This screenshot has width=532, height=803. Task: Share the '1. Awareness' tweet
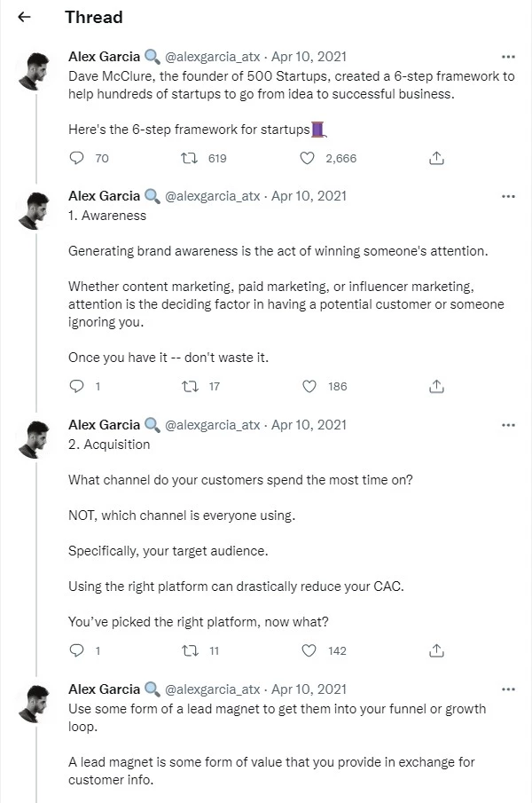(x=436, y=386)
